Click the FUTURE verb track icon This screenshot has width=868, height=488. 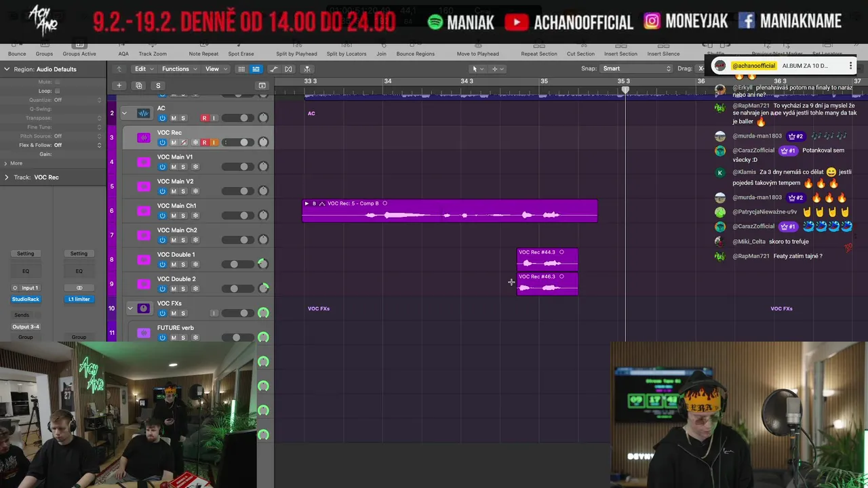pyautogui.click(x=143, y=333)
